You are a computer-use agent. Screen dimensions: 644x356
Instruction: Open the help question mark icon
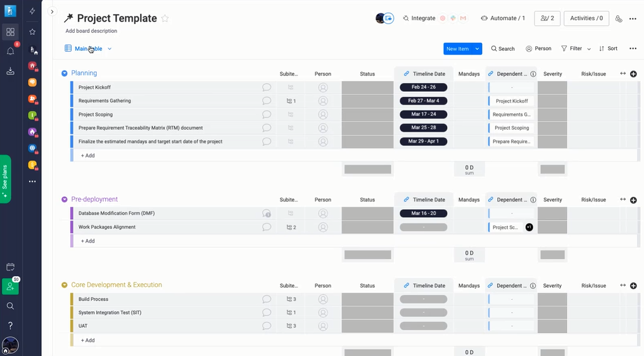click(x=10, y=326)
